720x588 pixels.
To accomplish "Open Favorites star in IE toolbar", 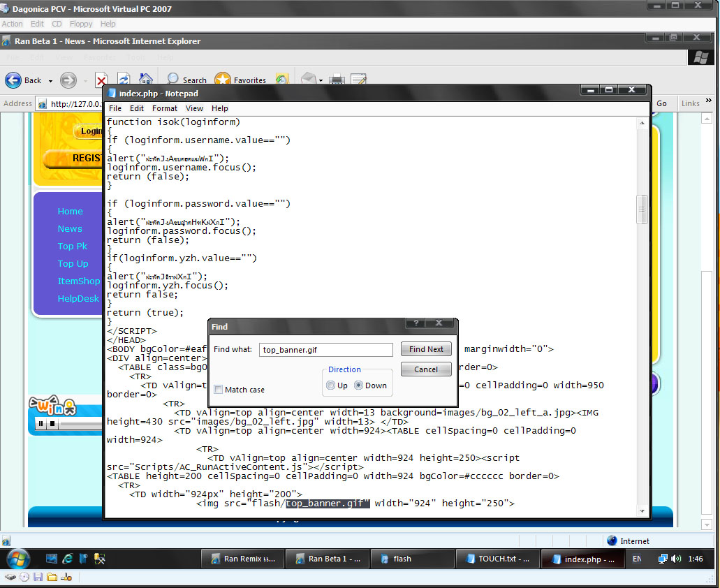I will point(241,80).
